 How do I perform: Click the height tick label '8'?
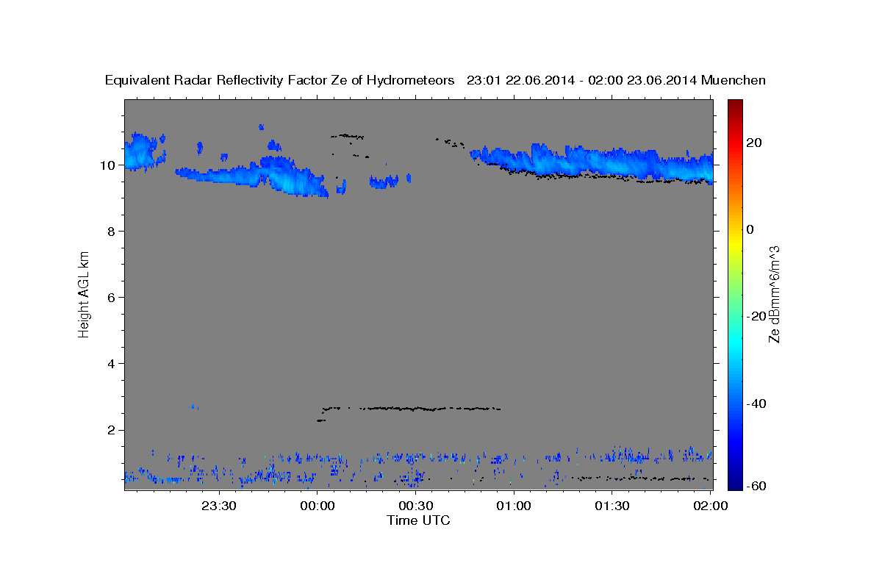pyautogui.click(x=112, y=232)
